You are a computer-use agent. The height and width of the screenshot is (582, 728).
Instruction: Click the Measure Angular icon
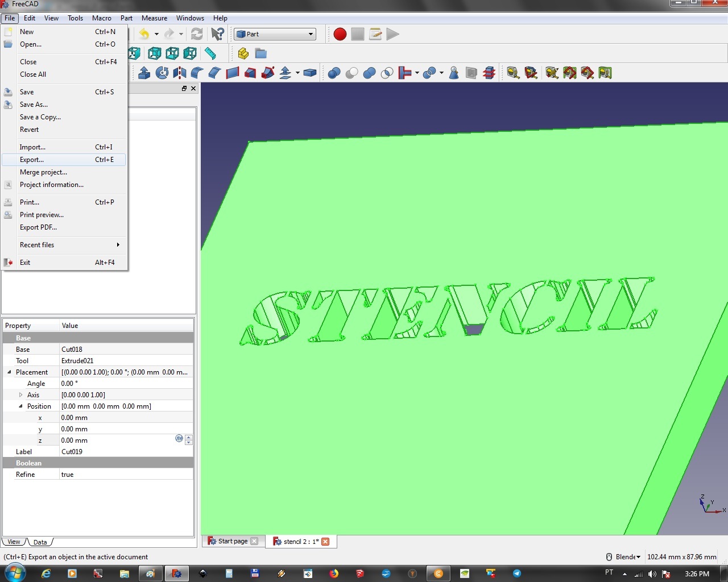(x=531, y=73)
